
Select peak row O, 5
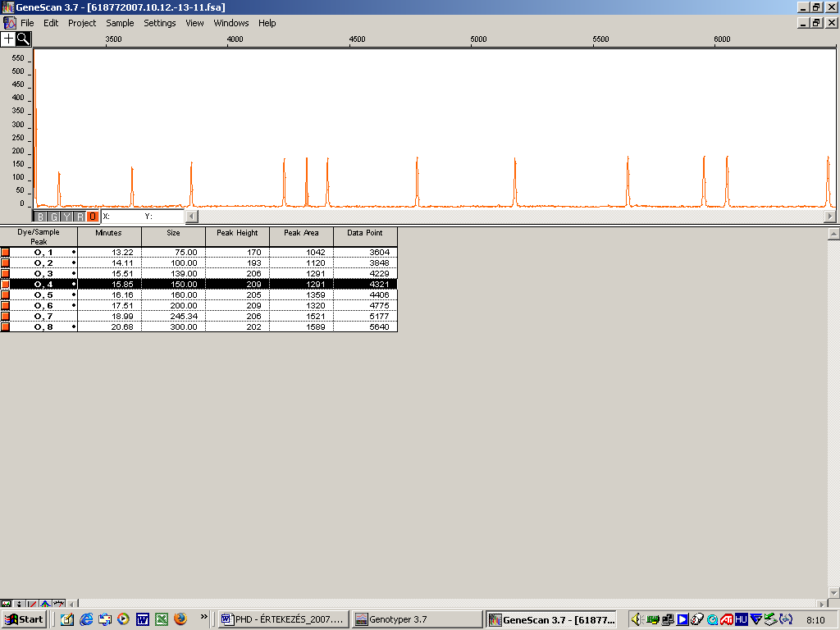point(199,295)
